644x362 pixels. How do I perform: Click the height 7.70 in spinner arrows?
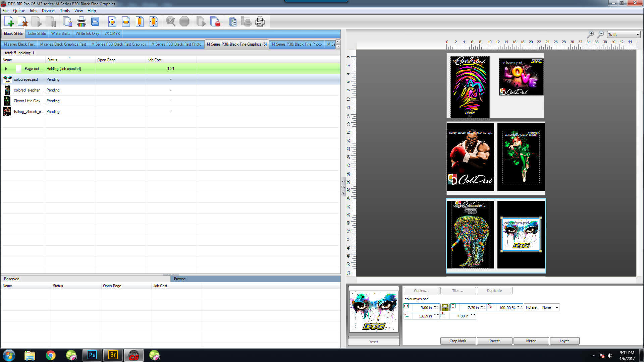pos(483,307)
